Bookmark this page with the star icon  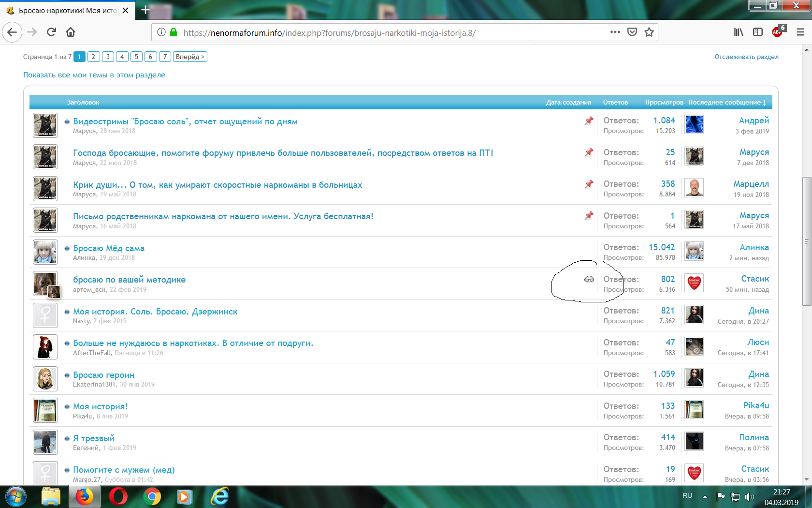(649, 32)
